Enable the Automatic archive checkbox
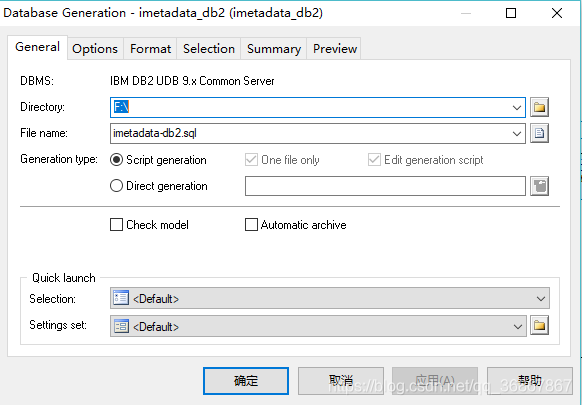 251,225
